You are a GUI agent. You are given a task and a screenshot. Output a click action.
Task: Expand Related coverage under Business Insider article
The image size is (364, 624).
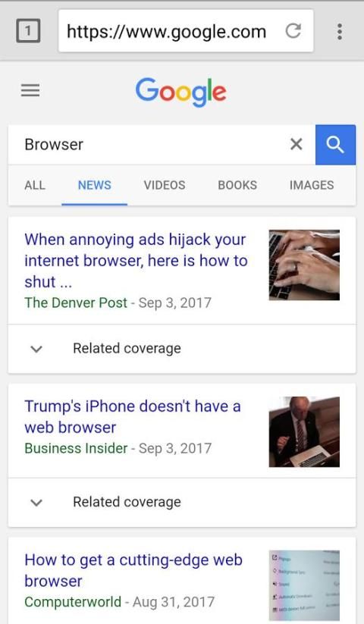tap(182, 502)
